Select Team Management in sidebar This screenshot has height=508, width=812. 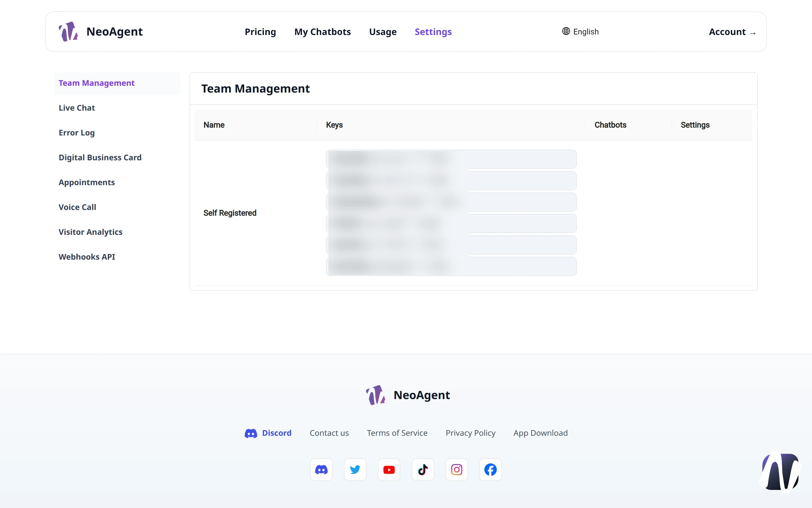click(117, 83)
